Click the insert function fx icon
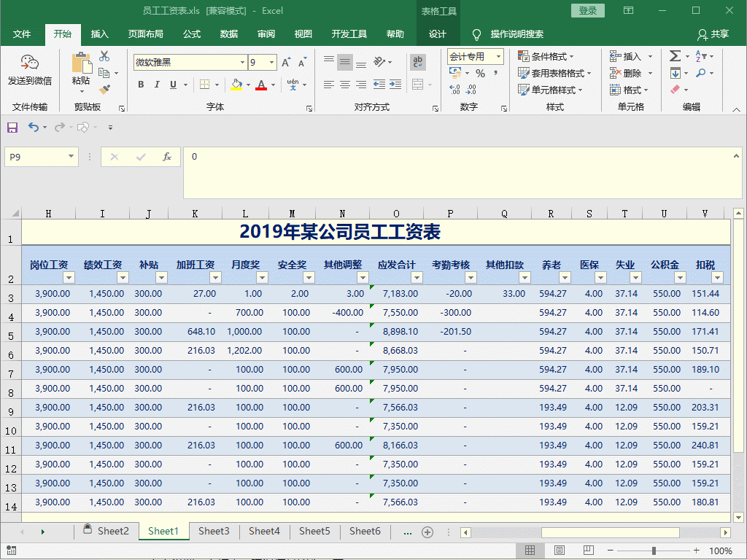The width and height of the screenshot is (747, 560). 167,157
